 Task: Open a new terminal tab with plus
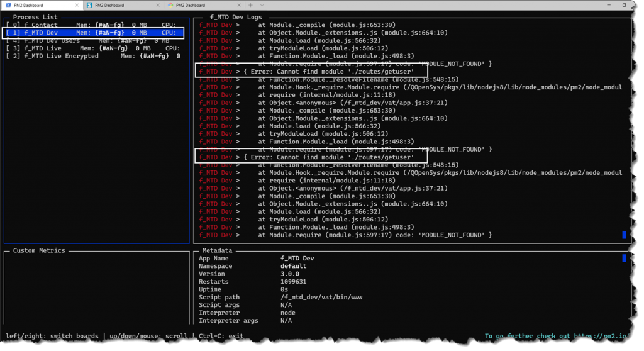250,5
